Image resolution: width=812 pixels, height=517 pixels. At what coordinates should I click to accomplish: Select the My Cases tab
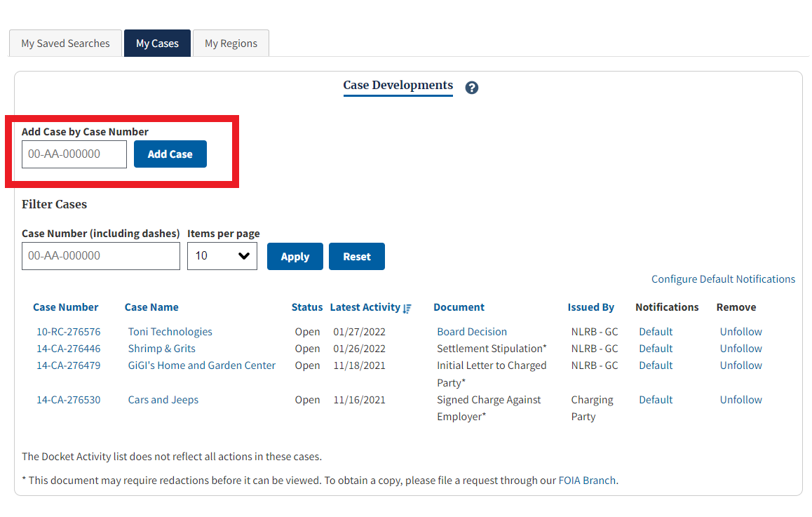157,43
